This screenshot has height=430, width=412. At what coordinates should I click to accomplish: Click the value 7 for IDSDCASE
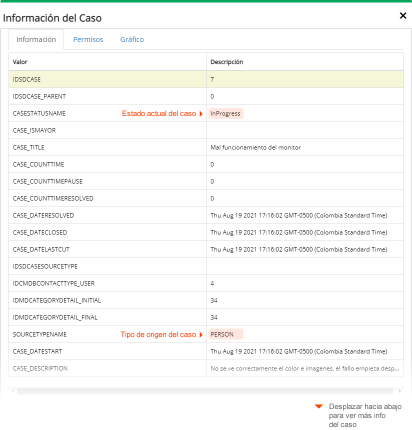coord(212,79)
